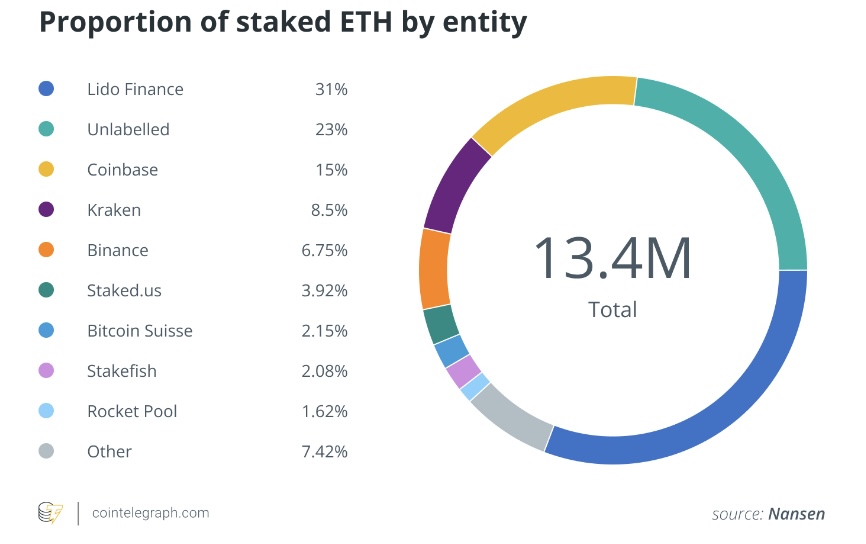Click the dark green Staked.us legend dot
The height and width of the screenshot is (544, 866).
click(x=45, y=291)
